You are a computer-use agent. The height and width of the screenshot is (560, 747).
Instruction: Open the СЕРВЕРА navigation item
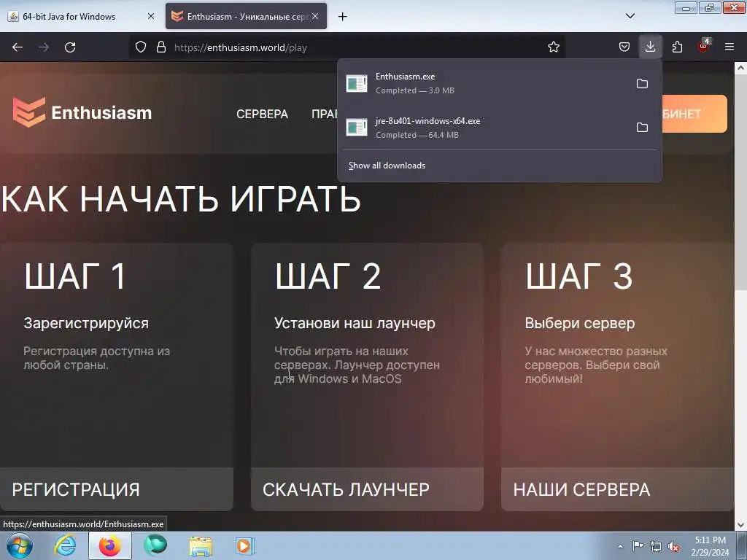[262, 114]
